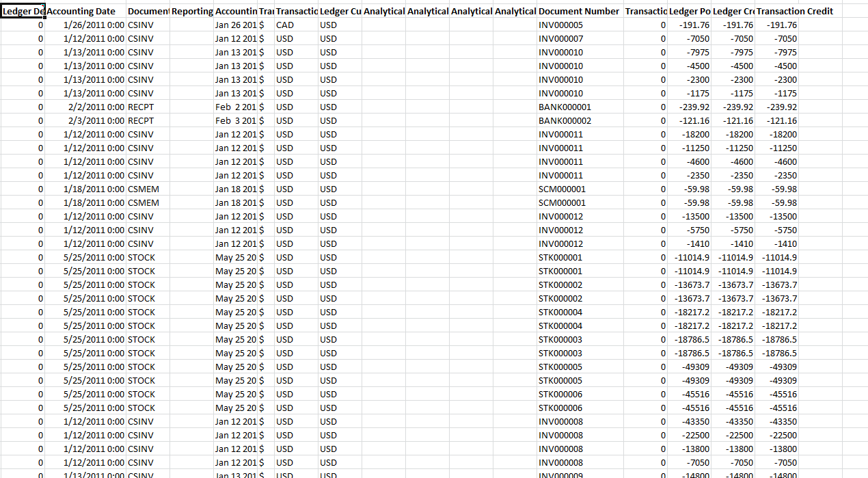This screenshot has height=478, width=868.
Task: Click the Transaction Credit header cell
Action: click(x=776, y=12)
